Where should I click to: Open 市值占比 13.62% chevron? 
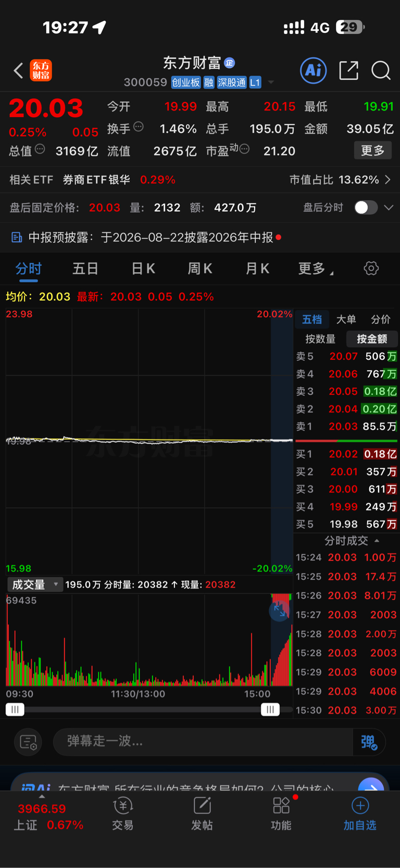pyautogui.click(x=388, y=180)
